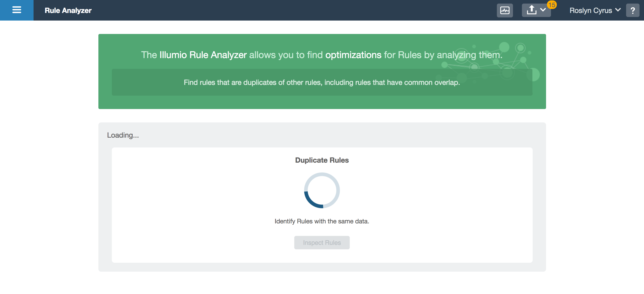Click the Loading... status text
Viewport: 644px width, 294px height.
point(123,135)
